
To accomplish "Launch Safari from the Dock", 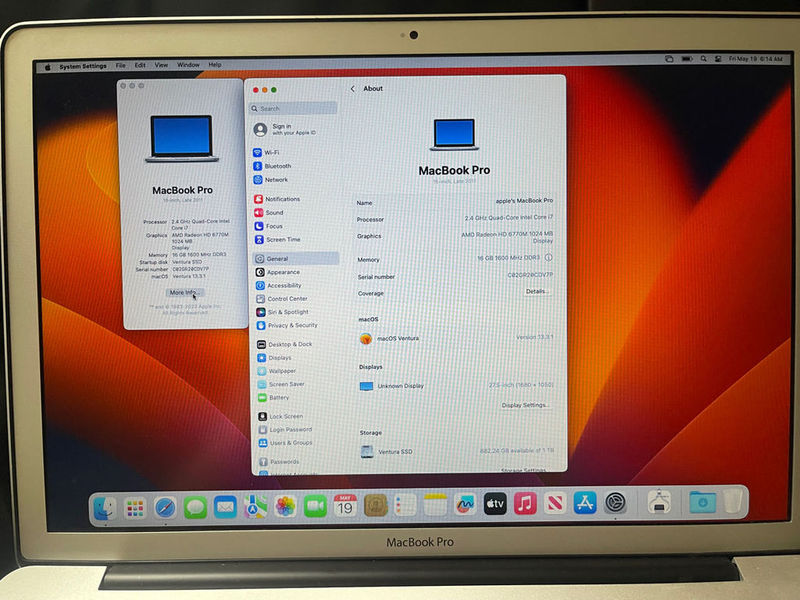I will tap(165, 508).
